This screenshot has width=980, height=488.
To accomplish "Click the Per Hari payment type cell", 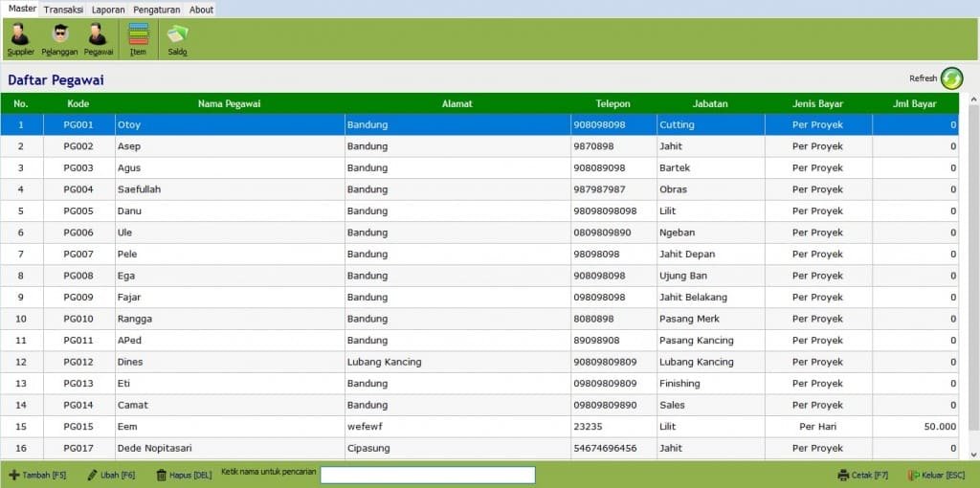I will [x=817, y=427].
